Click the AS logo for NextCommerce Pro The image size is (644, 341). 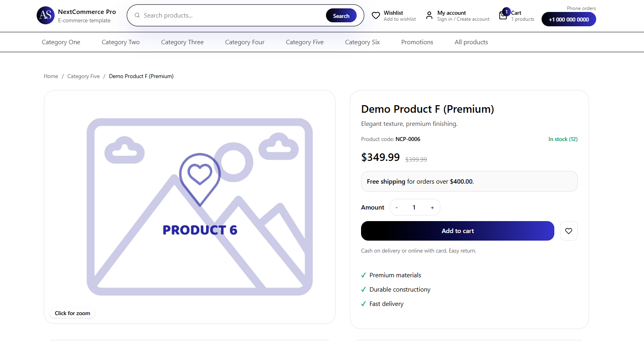(45, 15)
